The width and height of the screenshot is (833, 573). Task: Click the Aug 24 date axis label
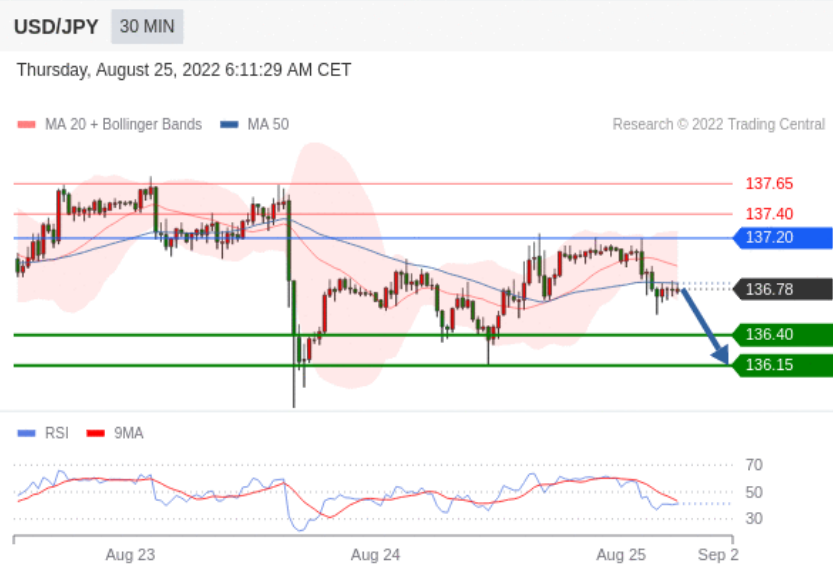point(376,555)
